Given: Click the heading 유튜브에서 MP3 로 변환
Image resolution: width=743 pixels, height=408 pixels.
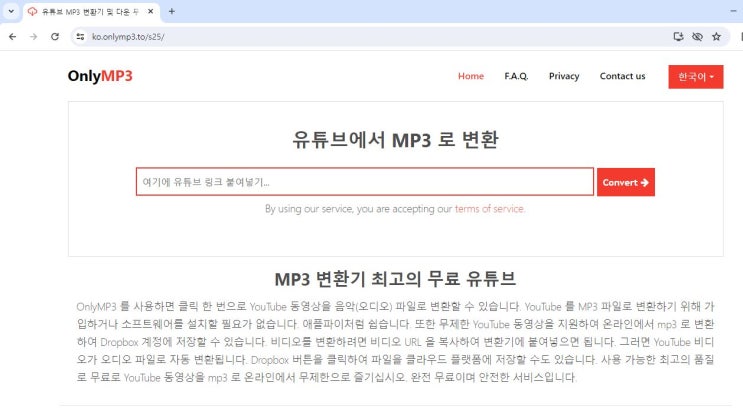Looking at the screenshot, I should [x=395, y=139].
